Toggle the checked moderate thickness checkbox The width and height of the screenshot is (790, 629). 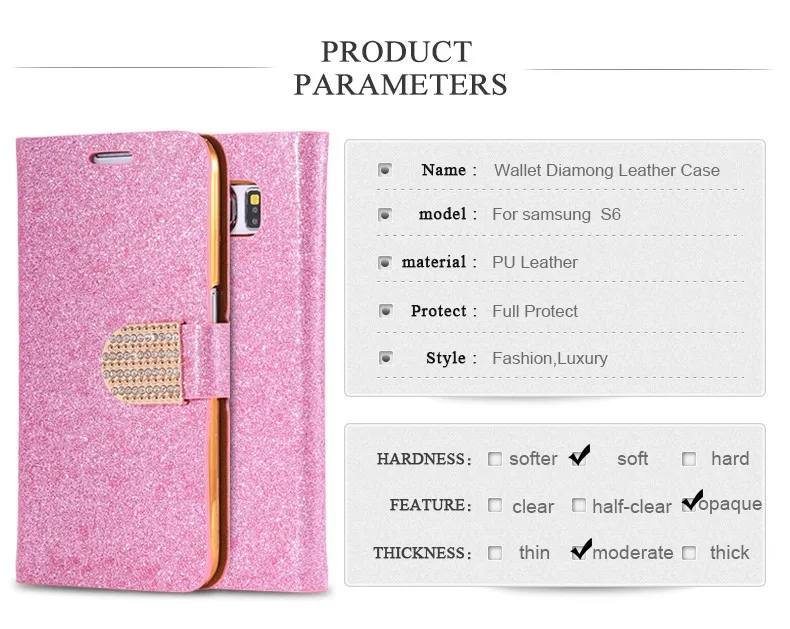(581, 550)
